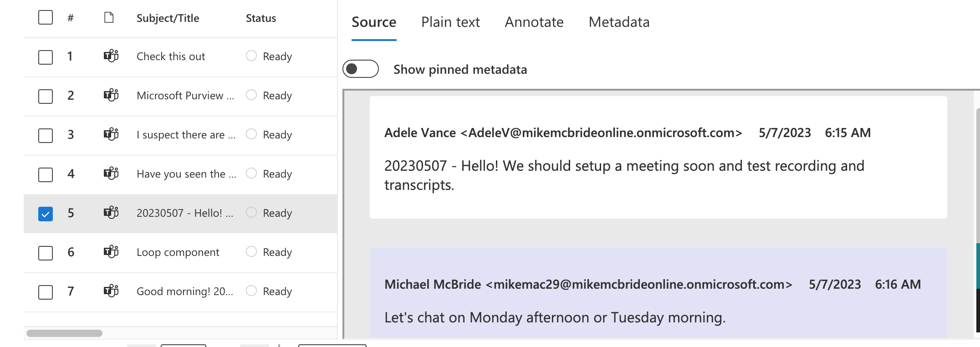This screenshot has width=980, height=347.
Task: Open the Annotate tab
Action: click(534, 22)
